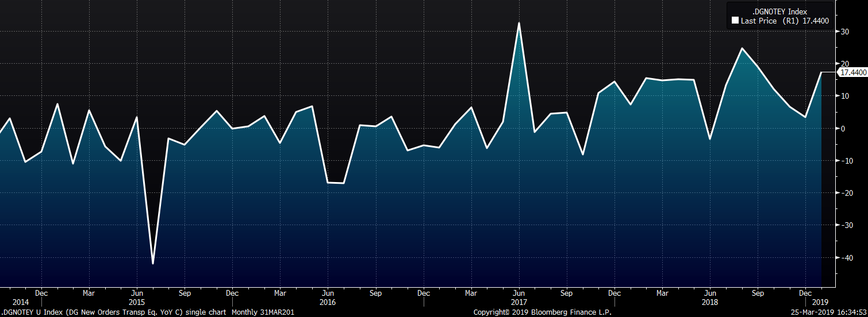The image size is (868, 317).
Task: Click the 17.4400 last price axis flag
Action: click(x=853, y=72)
